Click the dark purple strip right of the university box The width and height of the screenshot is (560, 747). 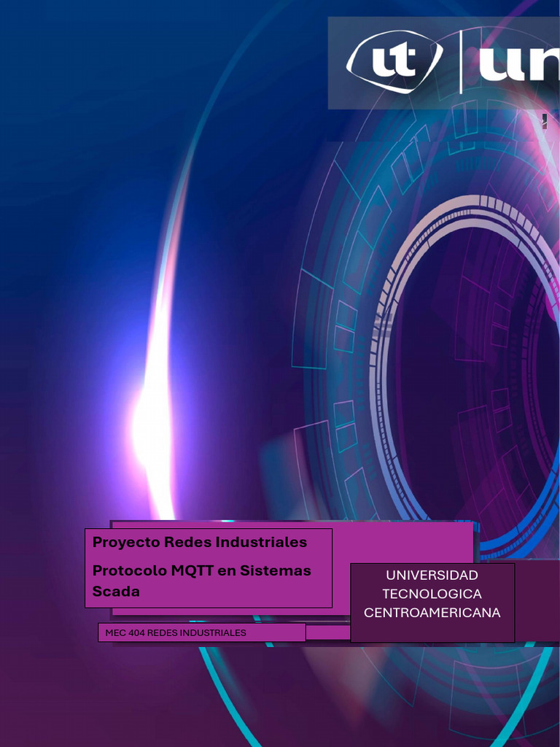click(x=537, y=601)
